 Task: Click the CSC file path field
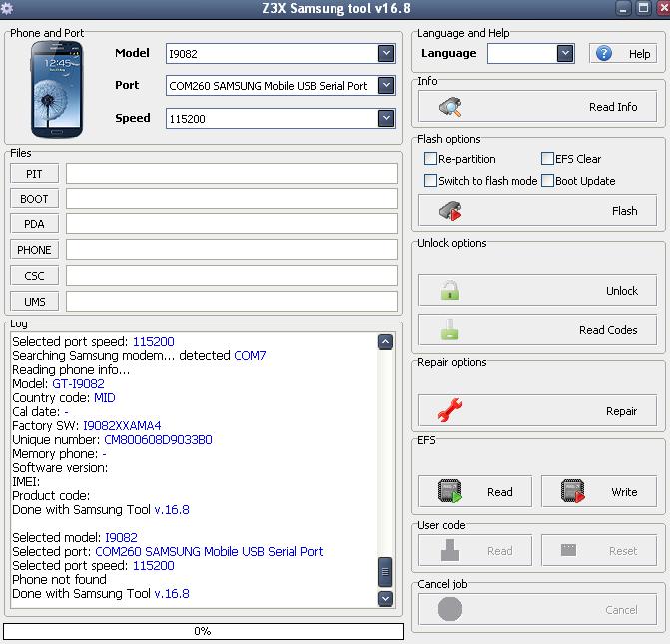coord(232,276)
